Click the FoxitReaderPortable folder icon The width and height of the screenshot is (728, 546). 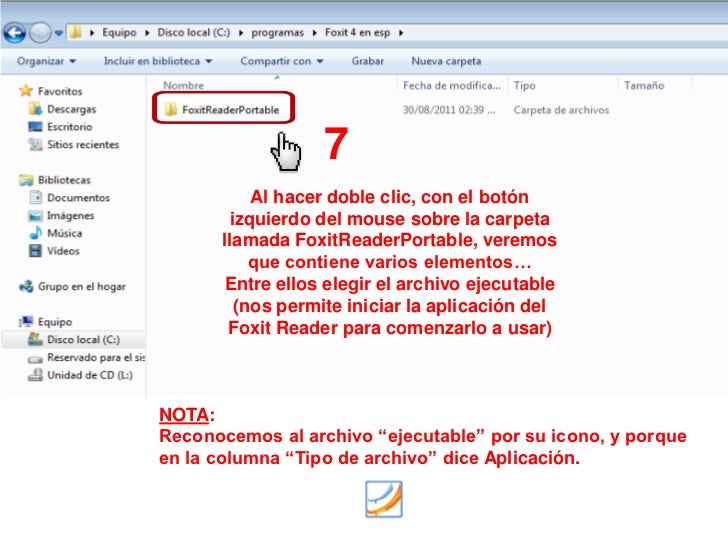pyautogui.click(x=171, y=110)
